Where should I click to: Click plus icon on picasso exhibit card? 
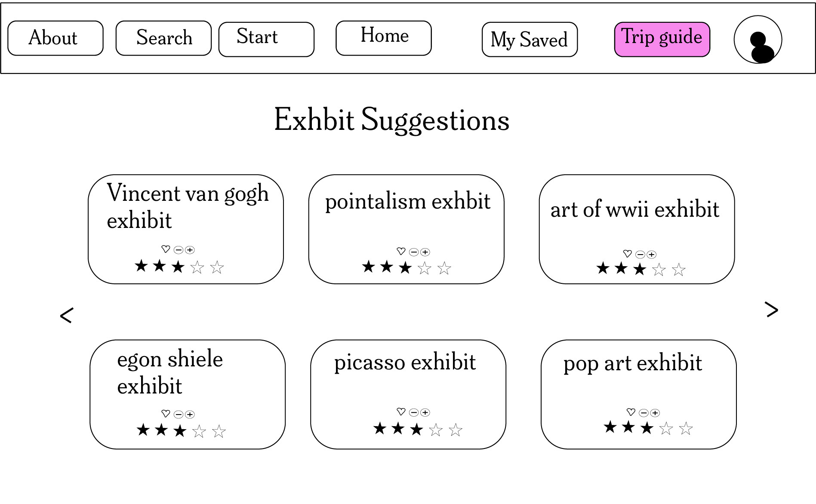425,412
